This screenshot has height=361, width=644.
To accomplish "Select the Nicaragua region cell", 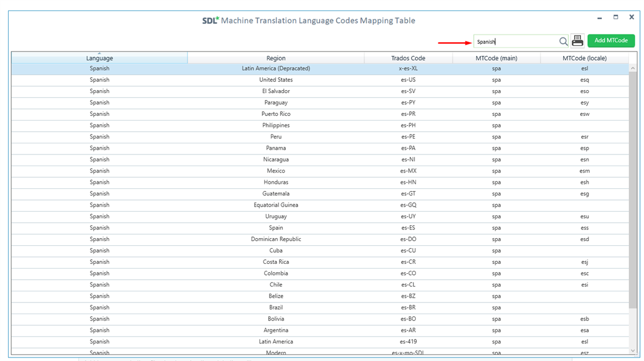I will [276, 160].
